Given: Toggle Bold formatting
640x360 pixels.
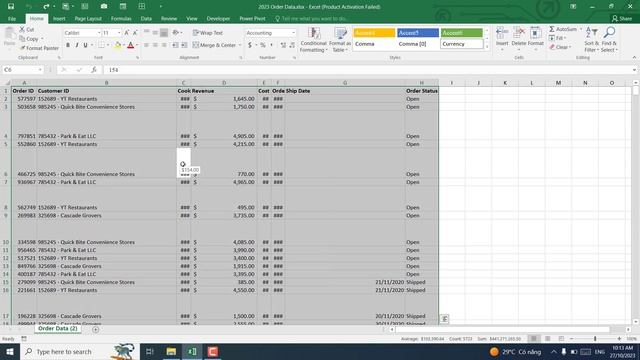Looking at the screenshot, I should [68, 45].
